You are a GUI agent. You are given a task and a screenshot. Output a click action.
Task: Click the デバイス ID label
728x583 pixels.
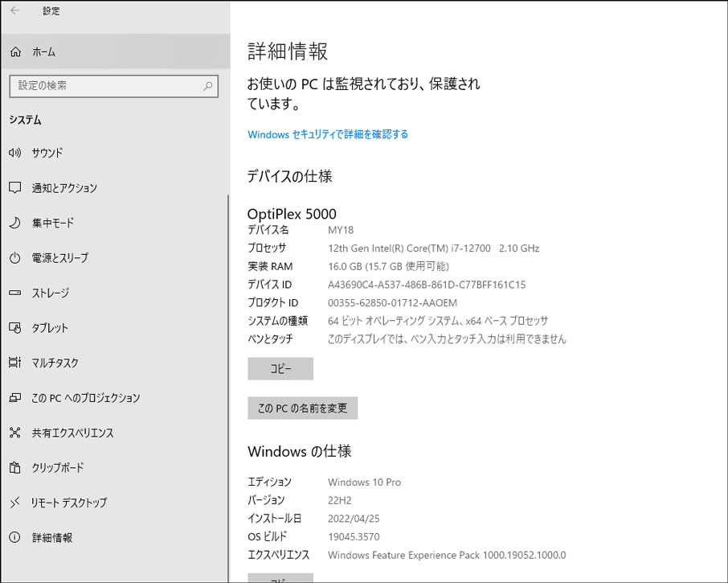pos(270,285)
